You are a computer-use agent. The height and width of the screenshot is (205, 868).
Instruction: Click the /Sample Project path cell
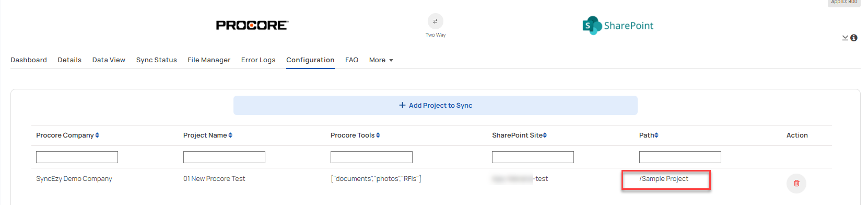point(664,179)
